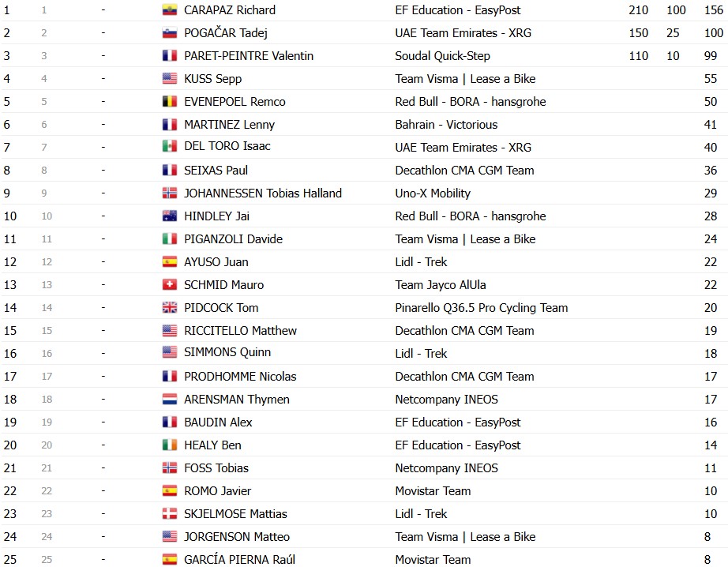Open UAE Team Emirates link in POGAČAR row
Image resolution: width=728 pixels, height=567 pixels.
click(x=463, y=33)
